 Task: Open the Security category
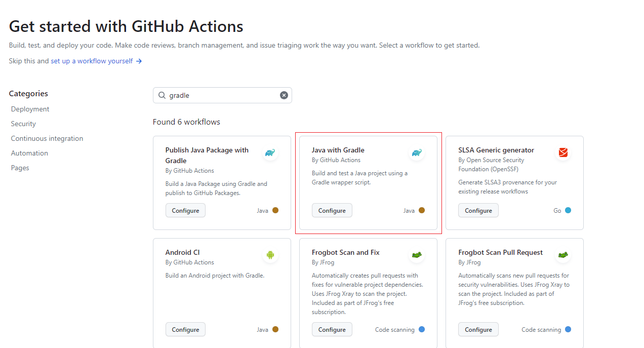click(x=23, y=124)
